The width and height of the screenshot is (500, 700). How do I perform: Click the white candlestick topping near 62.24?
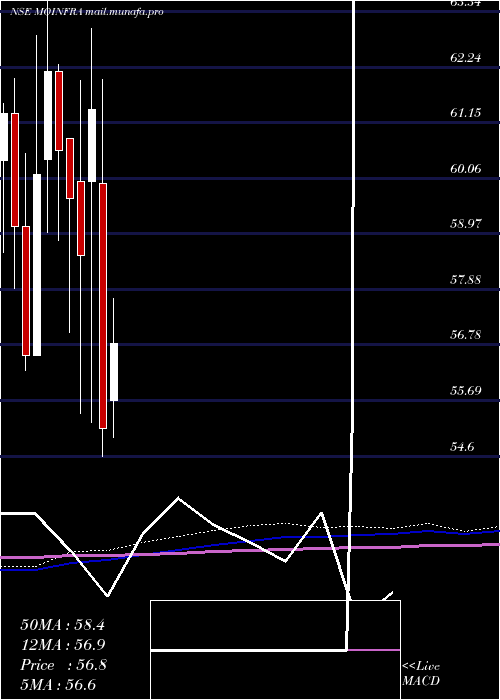point(48,115)
